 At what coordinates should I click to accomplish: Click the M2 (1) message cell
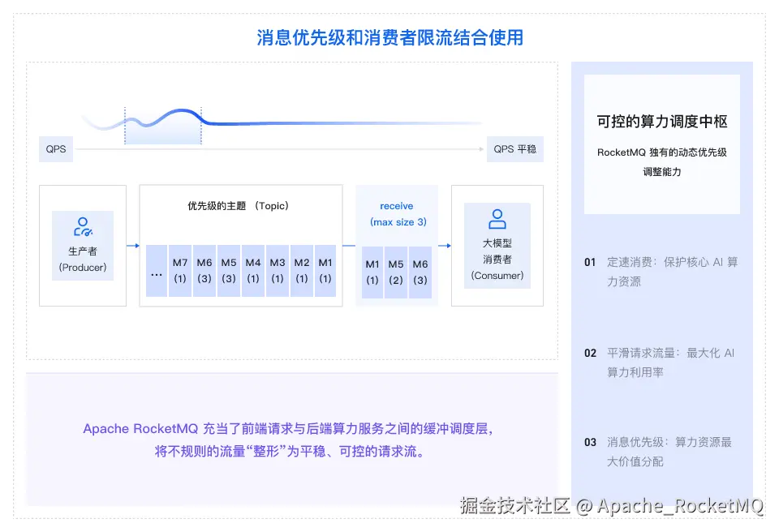302,271
